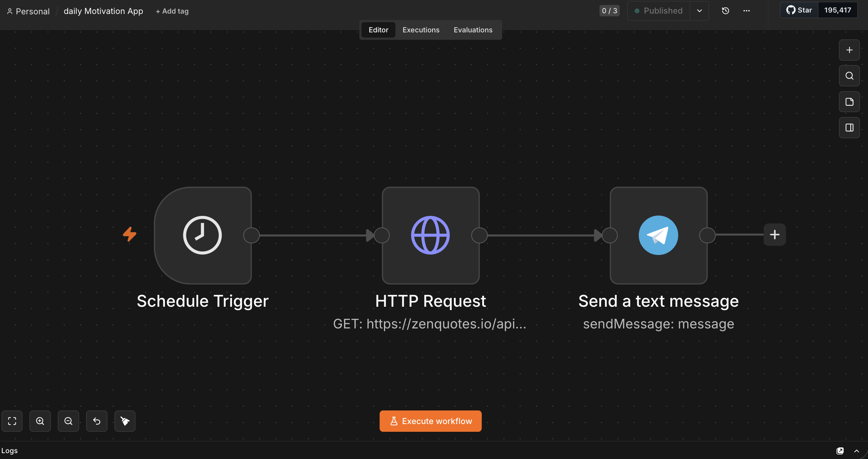Image resolution: width=868 pixels, height=459 pixels.
Task: Tidy up the workflow with the broom icon
Action: 125,421
